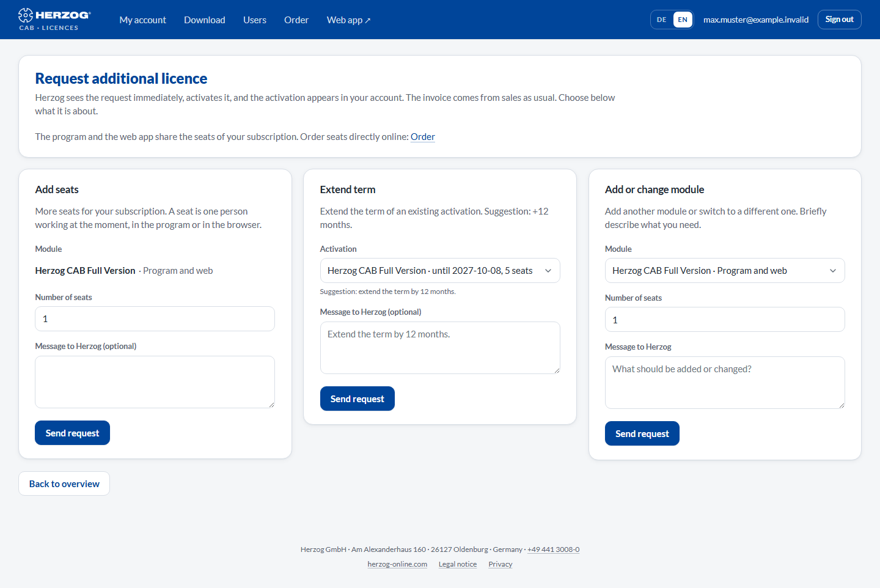Click the 'Extend term' card title
This screenshot has width=880, height=588.
point(348,189)
